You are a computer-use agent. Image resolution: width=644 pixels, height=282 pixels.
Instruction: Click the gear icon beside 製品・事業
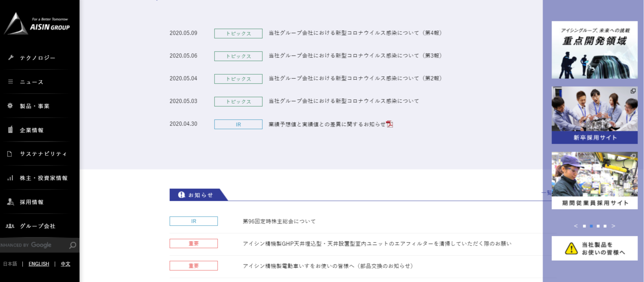pos(10,106)
